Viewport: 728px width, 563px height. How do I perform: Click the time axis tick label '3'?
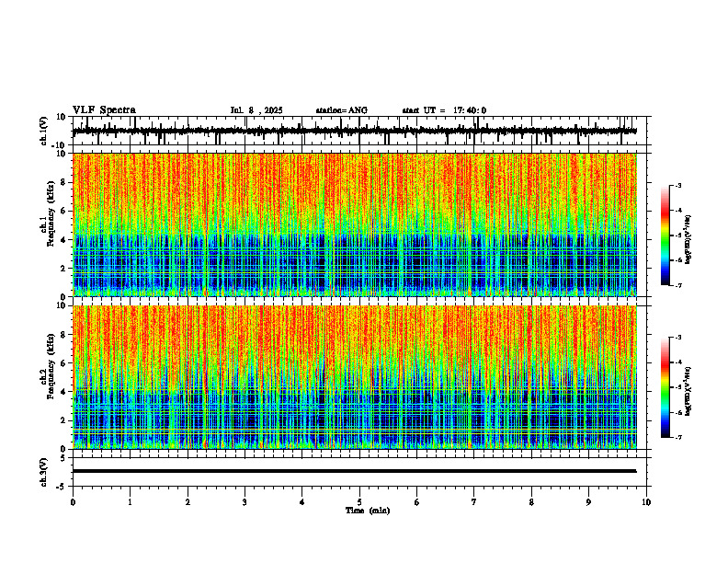(245, 502)
